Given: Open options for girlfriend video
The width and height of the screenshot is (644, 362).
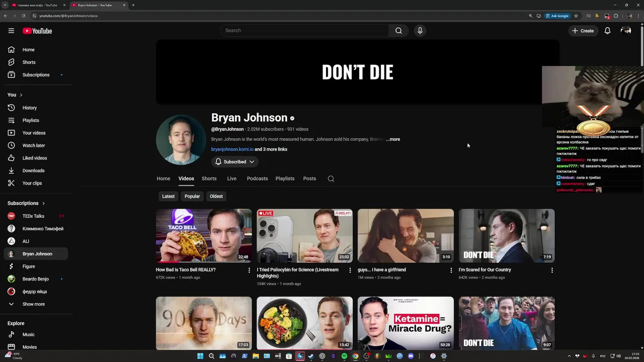Looking at the screenshot, I should (x=451, y=270).
